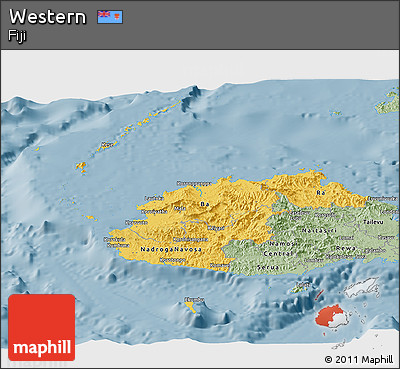Select the 'Ra' province label
This screenshot has width=400, height=369.
point(320,193)
